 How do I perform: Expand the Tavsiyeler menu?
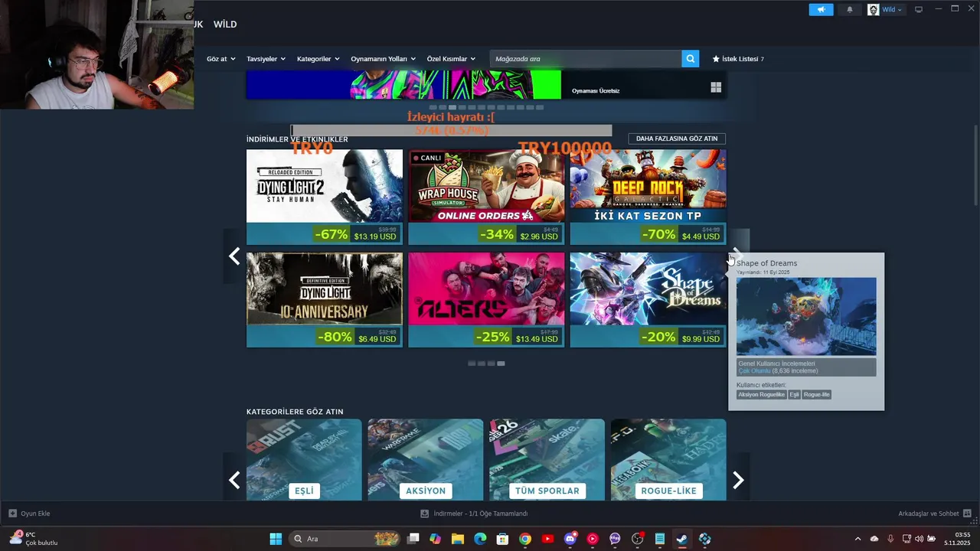coord(266,59)
